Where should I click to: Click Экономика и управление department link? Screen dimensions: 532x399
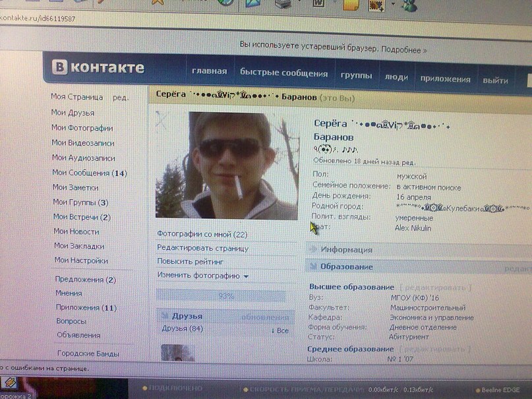(x=432, y=318)
